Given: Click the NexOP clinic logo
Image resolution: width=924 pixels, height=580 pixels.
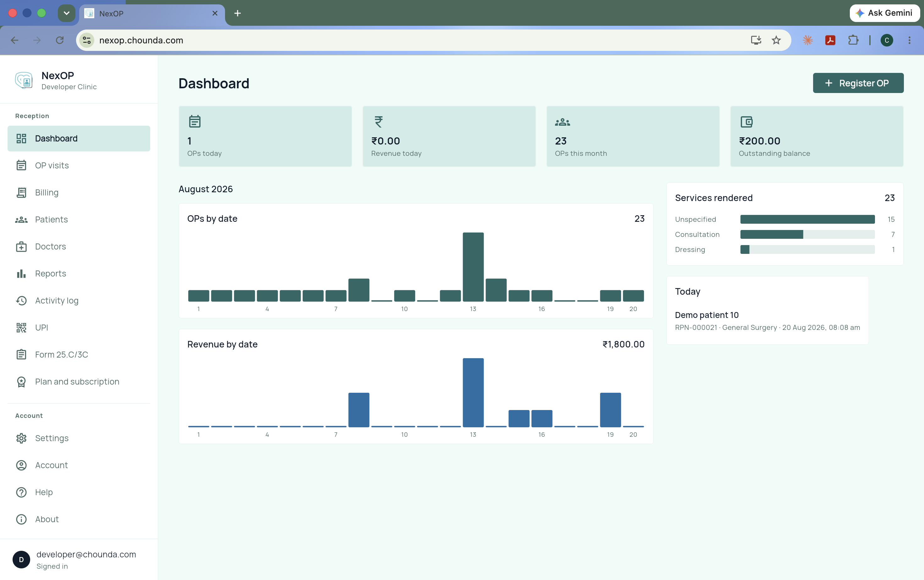Looking at the screenshot, I should pos(24,80).
